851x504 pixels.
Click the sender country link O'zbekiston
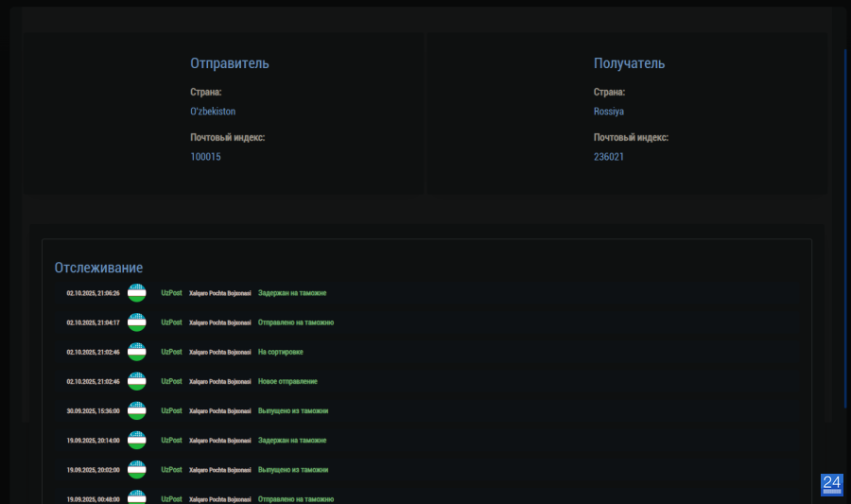point(213,112)
